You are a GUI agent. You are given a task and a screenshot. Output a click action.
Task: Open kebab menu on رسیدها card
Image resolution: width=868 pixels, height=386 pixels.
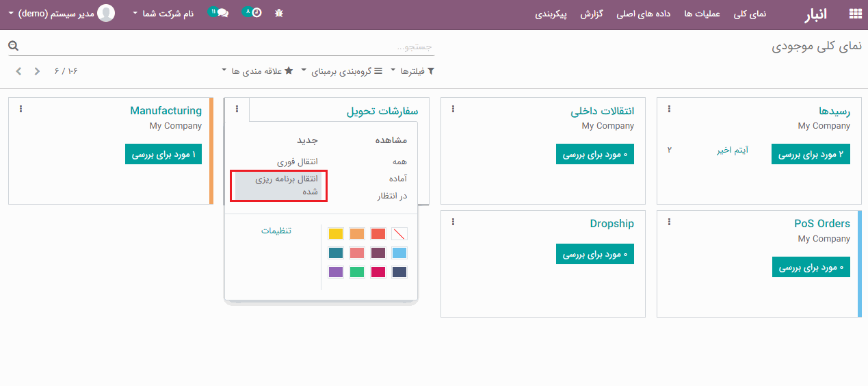click(x=670, y=109)
